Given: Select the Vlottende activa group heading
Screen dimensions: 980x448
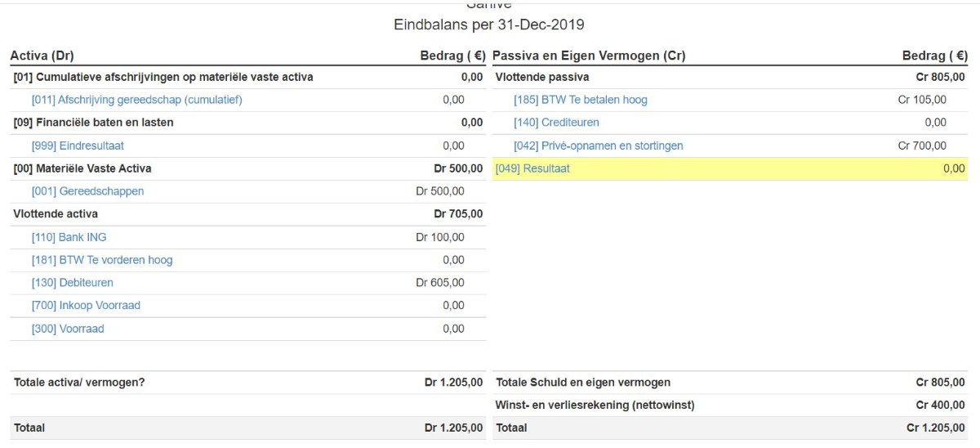Looking at the screenshot, I should (56, 214).
